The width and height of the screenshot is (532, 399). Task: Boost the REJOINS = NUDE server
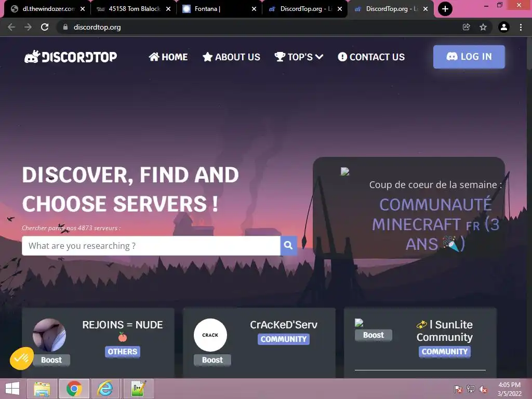click(51, 360)
